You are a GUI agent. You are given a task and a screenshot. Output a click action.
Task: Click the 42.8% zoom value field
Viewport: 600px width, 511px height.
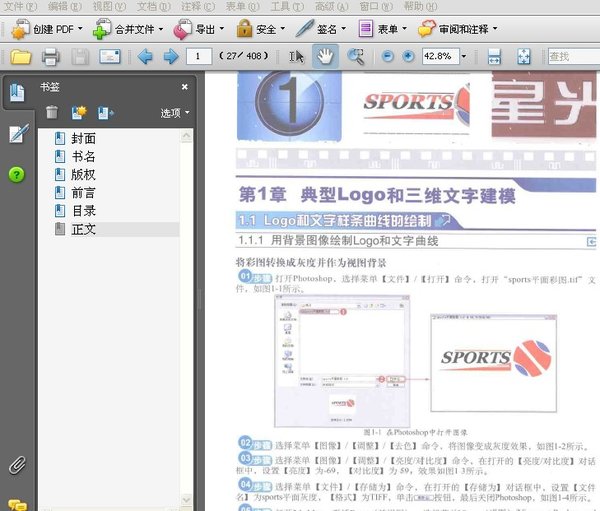pyautogui.click(x=440, y=56)
